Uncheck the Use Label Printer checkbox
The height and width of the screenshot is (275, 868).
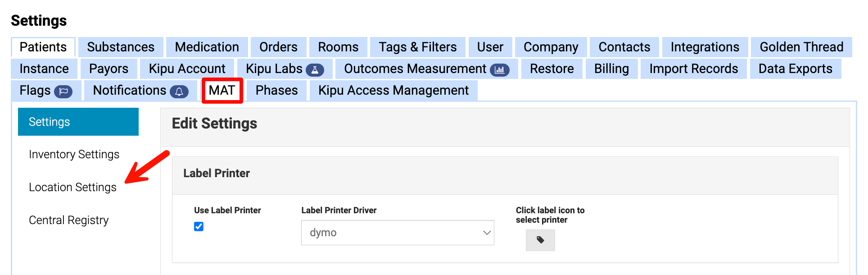coord(199,226)
